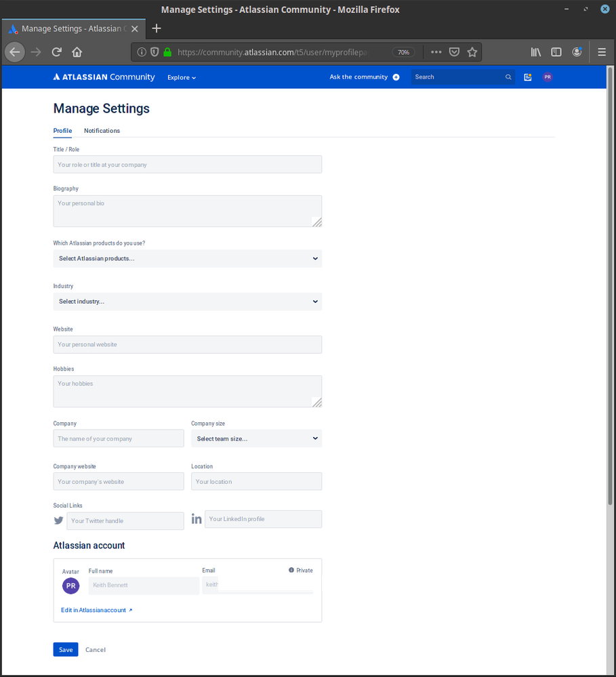616x677 pixels.
Task: Click the LinkedIn icon
Action: pyautogui.click(x=197, y=518)
